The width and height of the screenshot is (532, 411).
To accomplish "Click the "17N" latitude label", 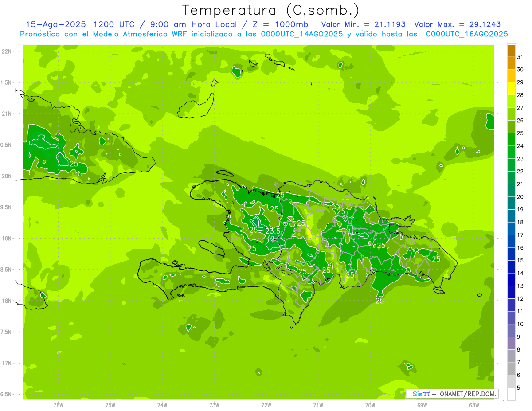I will click(7, 363).
